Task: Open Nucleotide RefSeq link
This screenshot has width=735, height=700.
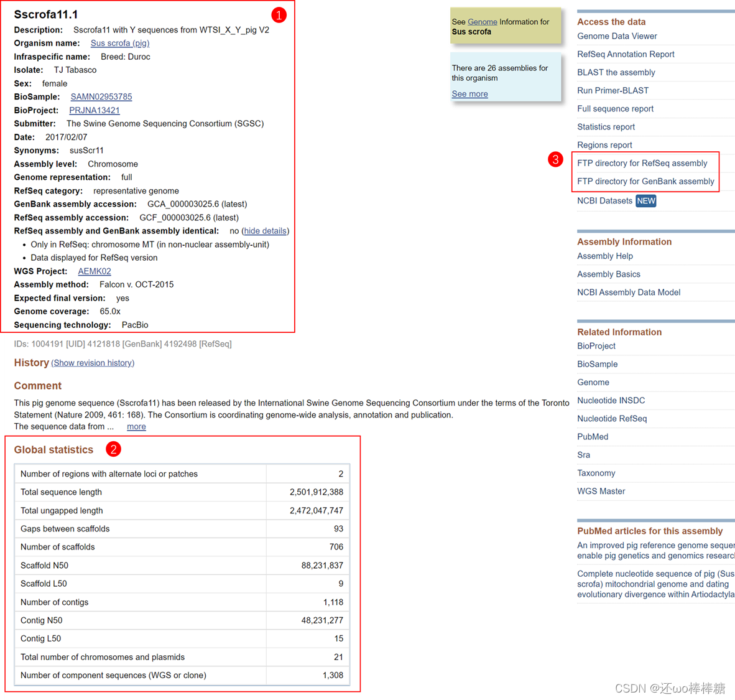Action: [612, 419]
